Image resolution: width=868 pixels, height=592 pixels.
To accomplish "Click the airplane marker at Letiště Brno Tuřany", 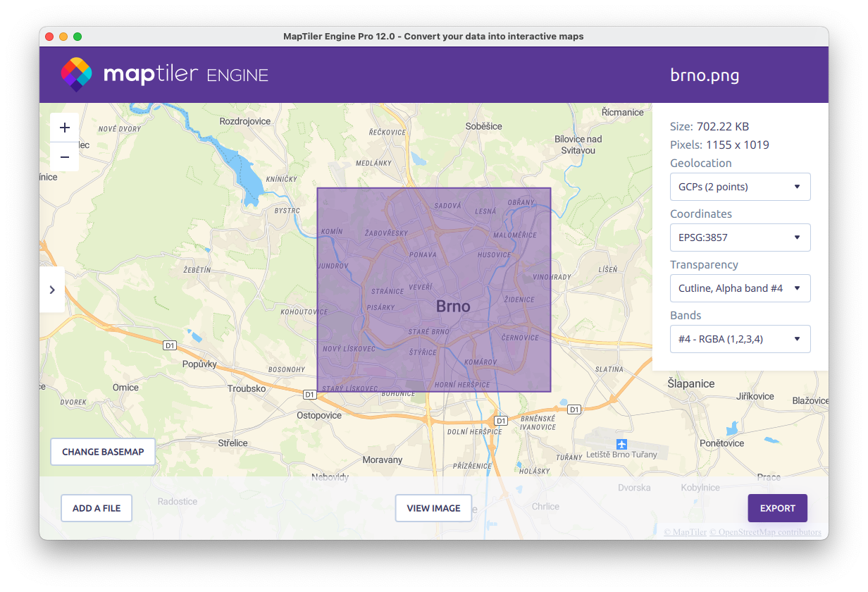I will click(x=621, y=444).
